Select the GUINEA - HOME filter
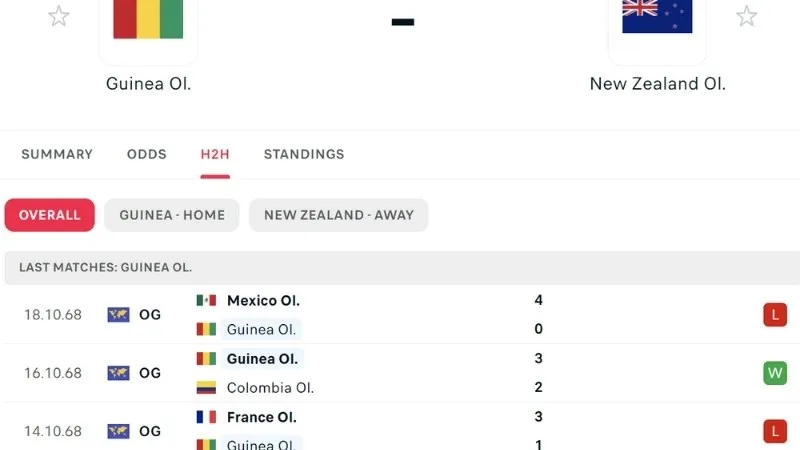 pyautogui.click(x=172, y=215)
